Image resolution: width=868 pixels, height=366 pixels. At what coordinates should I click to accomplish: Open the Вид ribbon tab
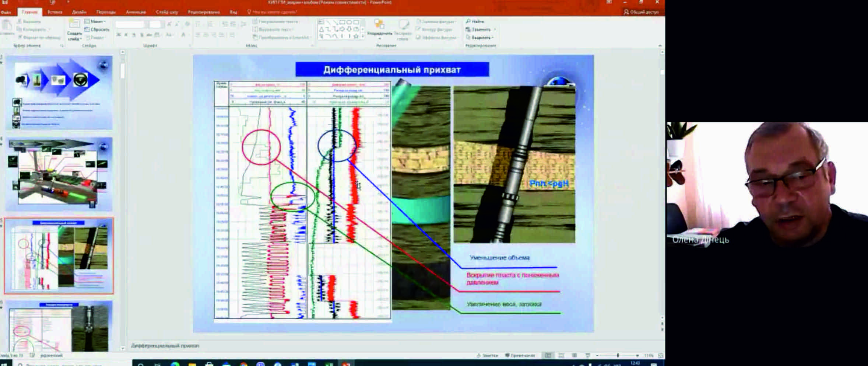click(233, 12)
